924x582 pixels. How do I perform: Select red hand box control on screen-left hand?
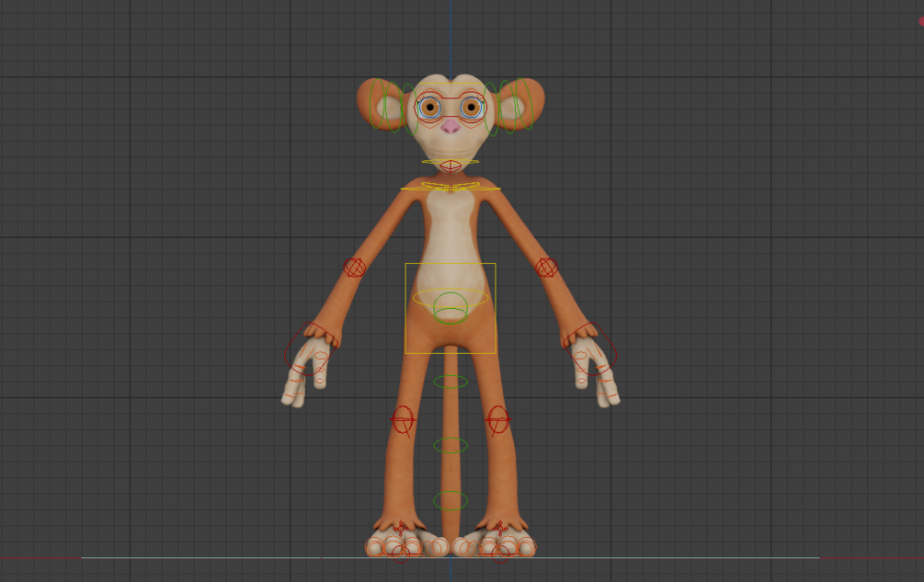pos(313,348)
